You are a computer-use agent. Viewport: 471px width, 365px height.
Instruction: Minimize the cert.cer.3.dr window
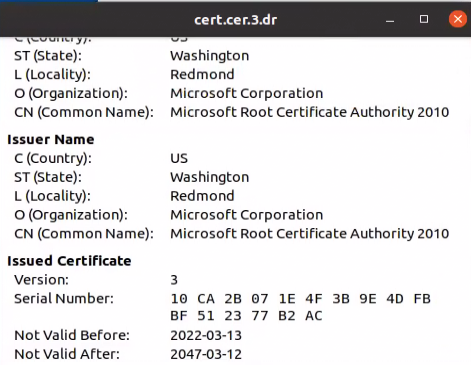390,20
